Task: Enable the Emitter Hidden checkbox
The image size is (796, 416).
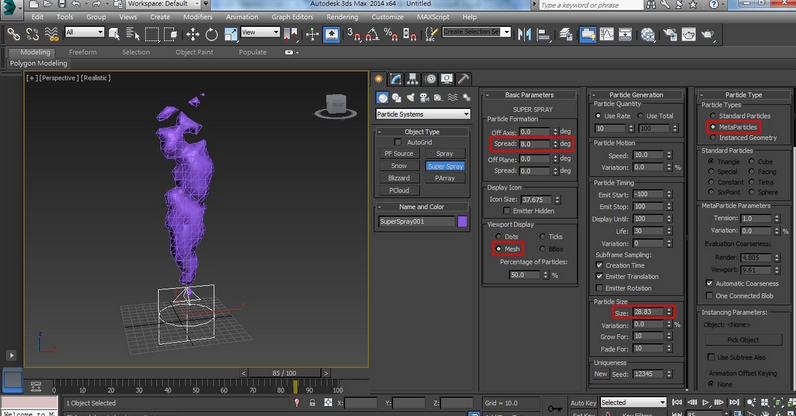Action: point(506,210)
